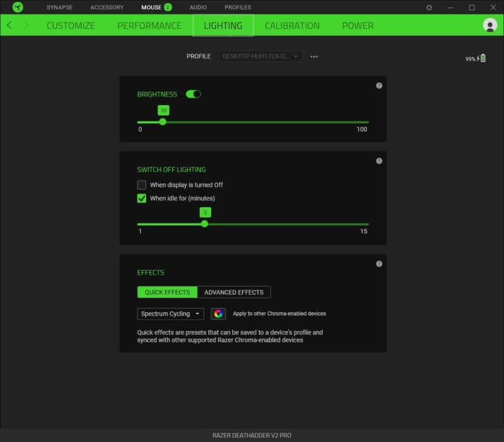504x442 pixels.
Task: Select Advanced Effects button
Action: click(x=234, y=292)
